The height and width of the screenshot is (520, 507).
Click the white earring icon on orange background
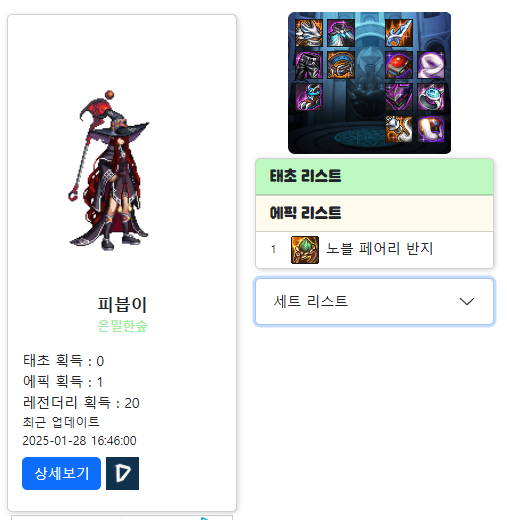(399, 129)
